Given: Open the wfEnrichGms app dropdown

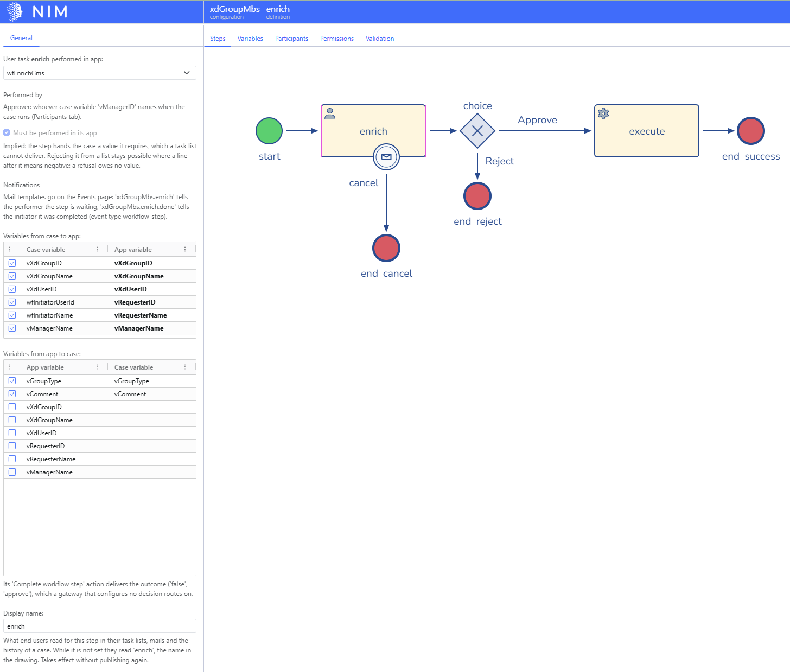Looking at the screenshot, I should coord(100,73).
